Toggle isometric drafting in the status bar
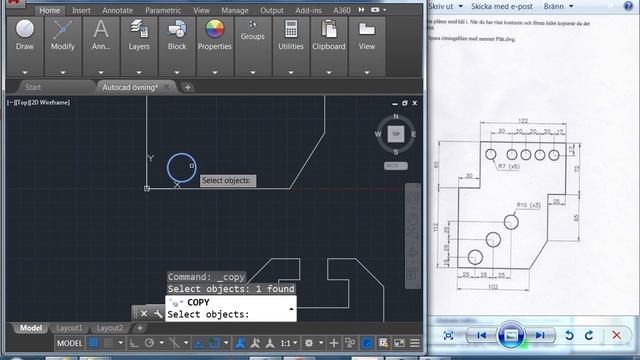 174,343
